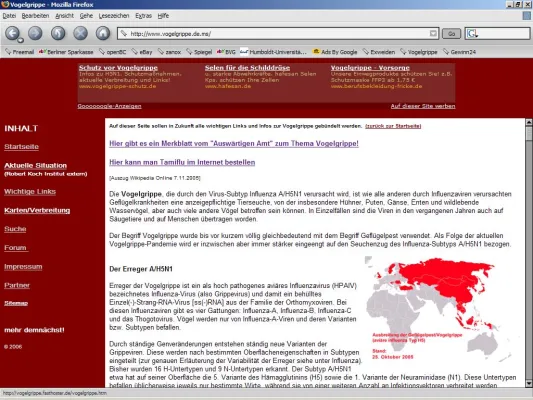Click the content frame scroll-up arrow

click(529, 122)
